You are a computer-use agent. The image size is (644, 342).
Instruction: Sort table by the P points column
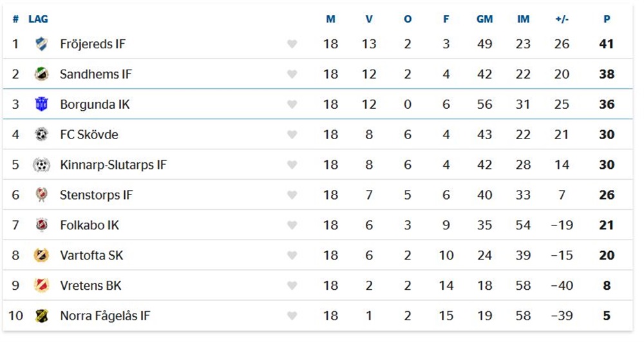607,19
